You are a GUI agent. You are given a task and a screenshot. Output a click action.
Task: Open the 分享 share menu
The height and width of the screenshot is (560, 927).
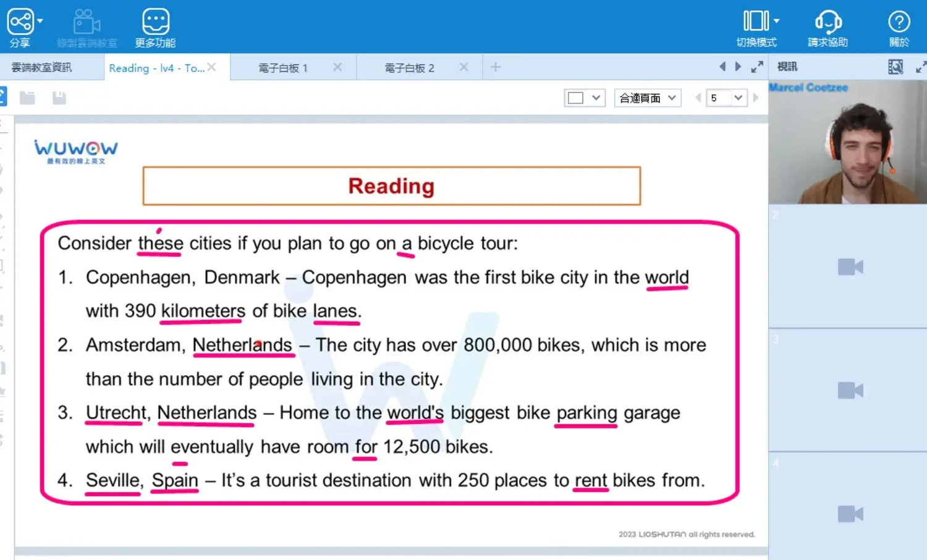pyautogui.click(x=20, y=27)
